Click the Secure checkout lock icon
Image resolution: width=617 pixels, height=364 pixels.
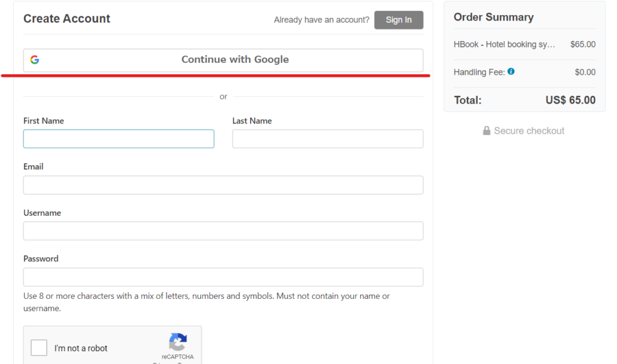486,131
